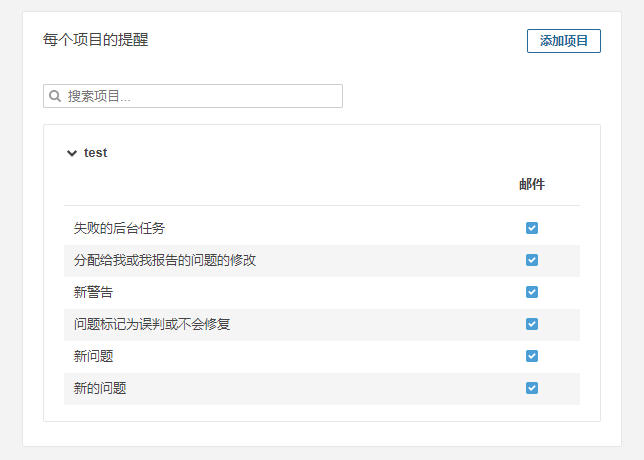Click the 失败的后台任务 row label
Viewport: 644px width, 460px height.
point(119,228)
